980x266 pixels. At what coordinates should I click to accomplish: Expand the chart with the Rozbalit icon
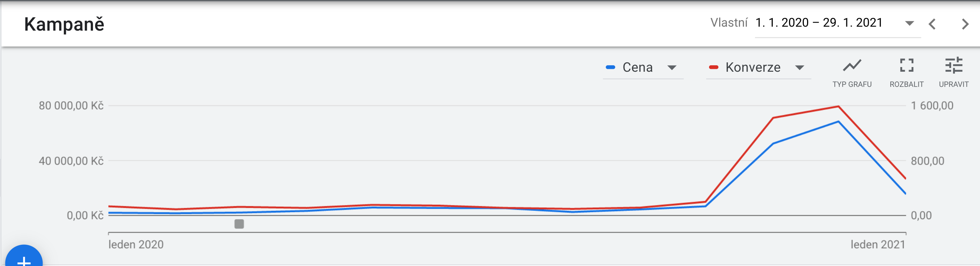pyautogui.click(x=906, y=65)
